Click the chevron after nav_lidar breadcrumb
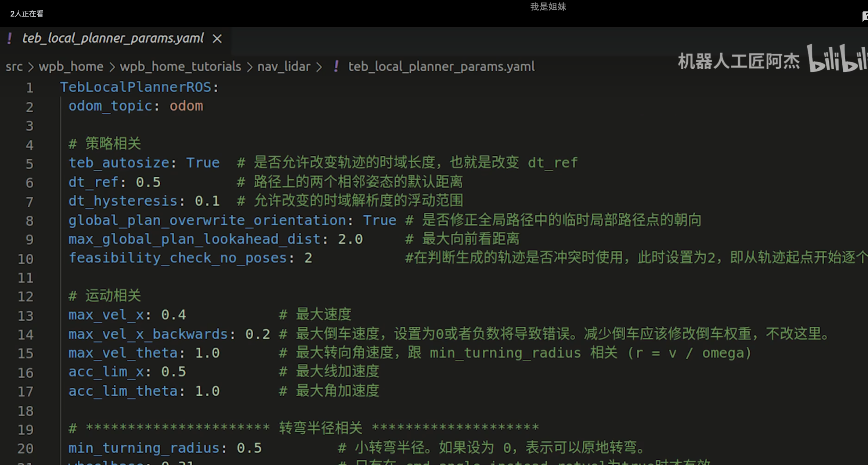The width and height of the screenshot is (868, 465). click(319, 67)
